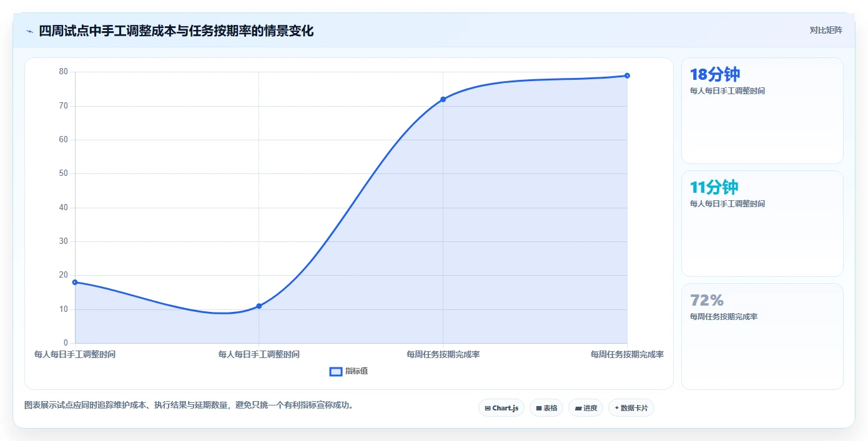The width and height of the screenshot is (868, 441).
Task: Click the y-axis label 30
Action: (64, 241)
